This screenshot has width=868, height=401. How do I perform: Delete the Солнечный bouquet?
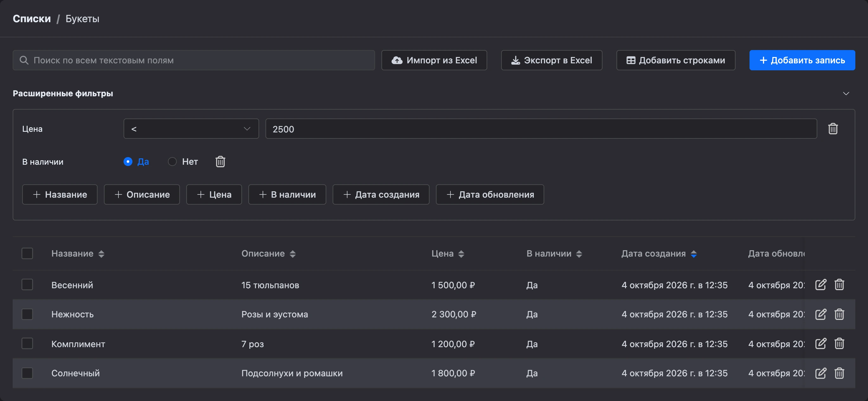(839, 373)
